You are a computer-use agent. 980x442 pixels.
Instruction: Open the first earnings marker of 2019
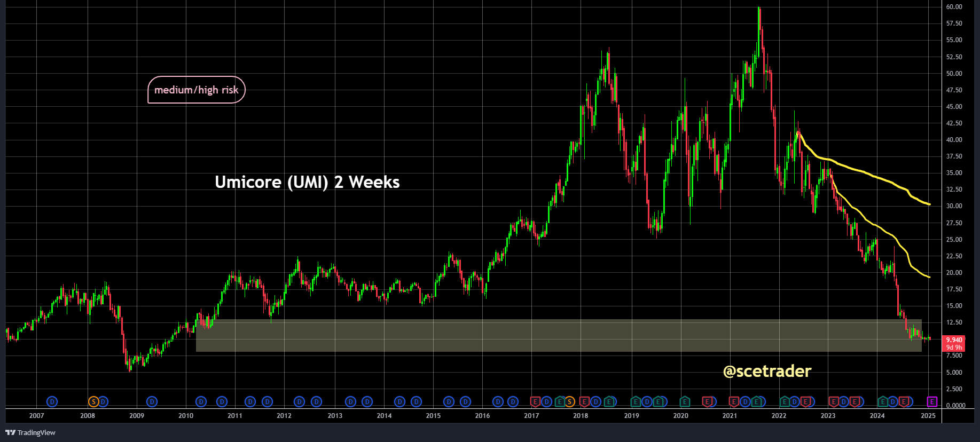pyautogui.click(x=636, y=401)
